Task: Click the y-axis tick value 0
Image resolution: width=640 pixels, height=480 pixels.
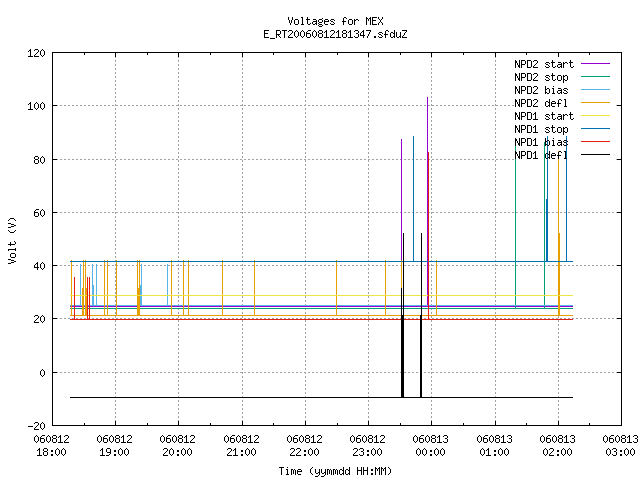Action: [x=42, y=373]
